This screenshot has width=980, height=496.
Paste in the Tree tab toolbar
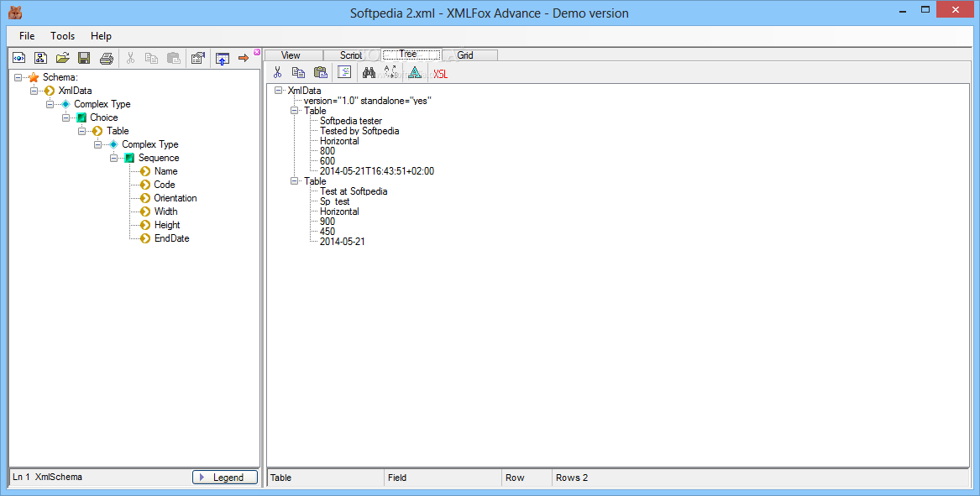321,73
